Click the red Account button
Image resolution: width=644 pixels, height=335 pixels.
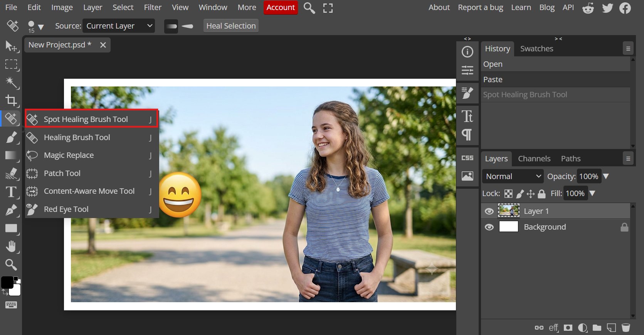(281, 7)
